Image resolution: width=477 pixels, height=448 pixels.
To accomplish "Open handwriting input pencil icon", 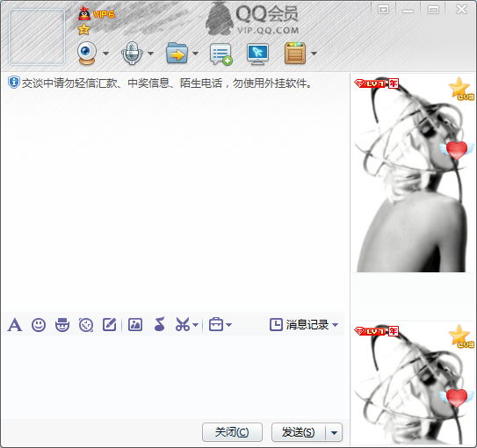I will pos(110,324).
